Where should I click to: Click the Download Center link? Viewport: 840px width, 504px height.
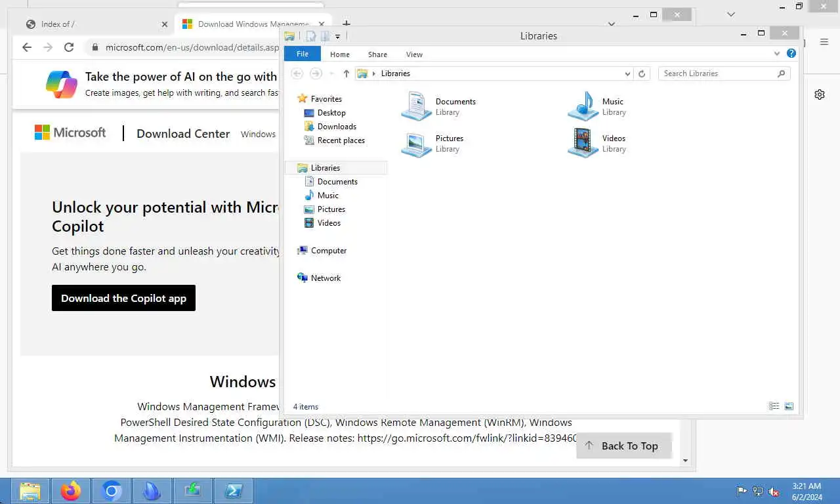tap(183, 133)
